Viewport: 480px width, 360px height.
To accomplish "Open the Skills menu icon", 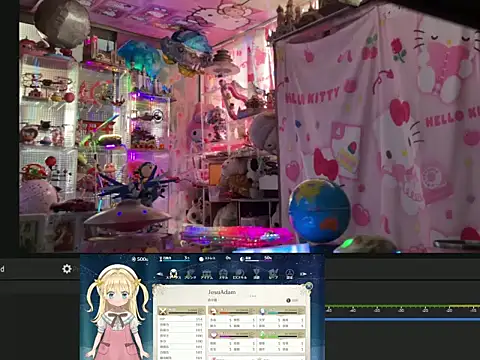I will point(223,274).
